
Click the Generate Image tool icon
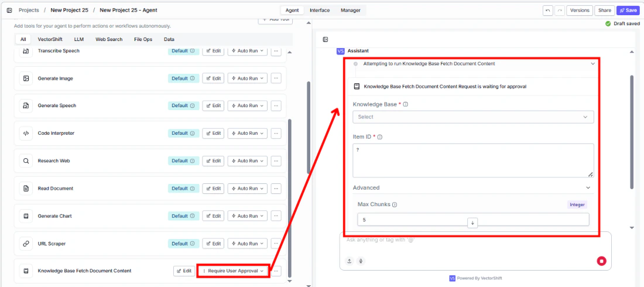click(x=26, y=78)
